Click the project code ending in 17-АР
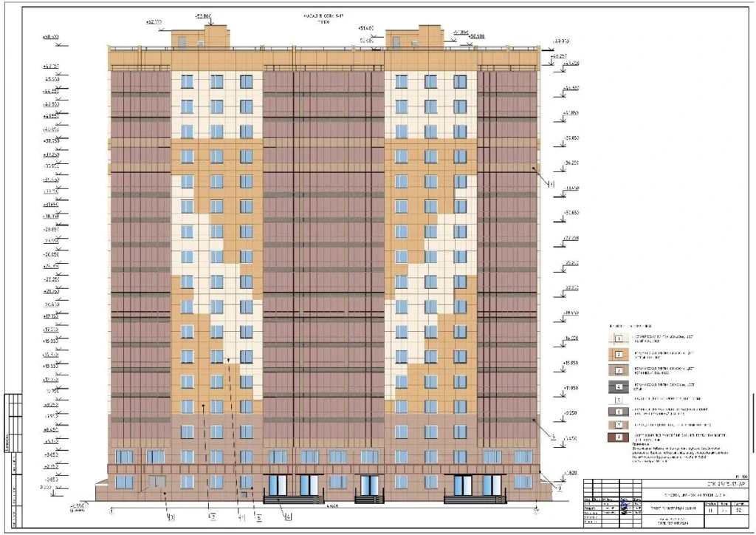Image resolution: width=756 pixels, height=535 pixels. point(725,484)
